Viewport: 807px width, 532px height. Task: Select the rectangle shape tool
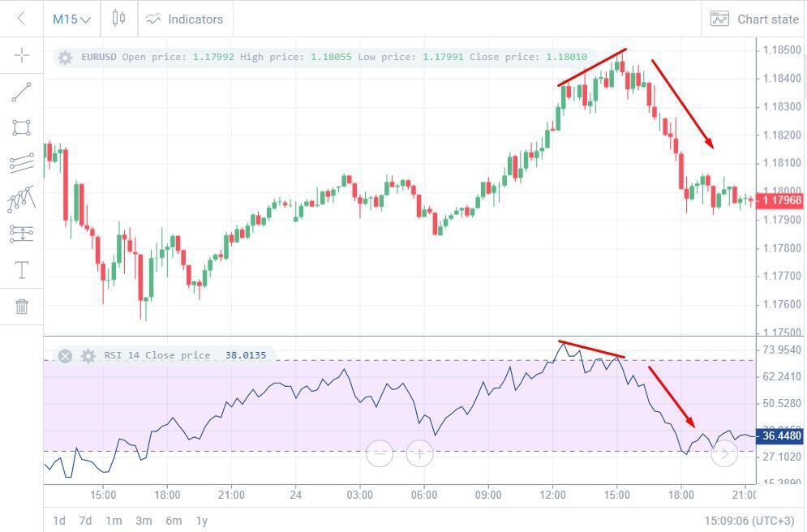click(x=22, y=128)
